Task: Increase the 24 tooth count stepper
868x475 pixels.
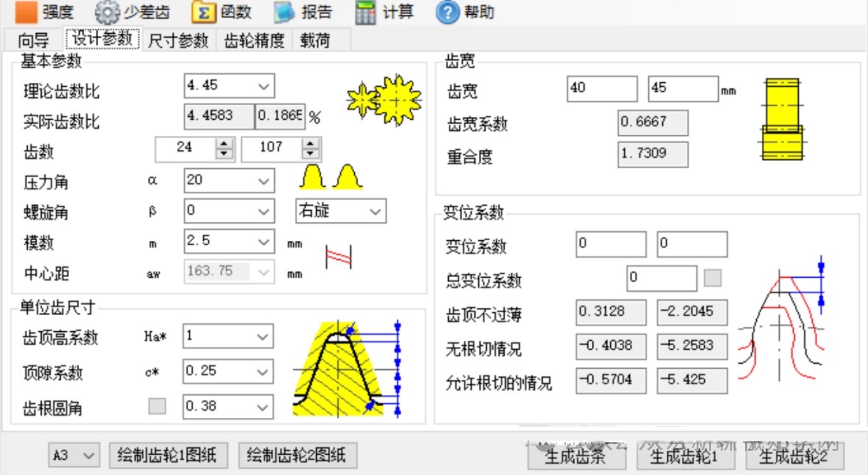Action: [225, 143]
